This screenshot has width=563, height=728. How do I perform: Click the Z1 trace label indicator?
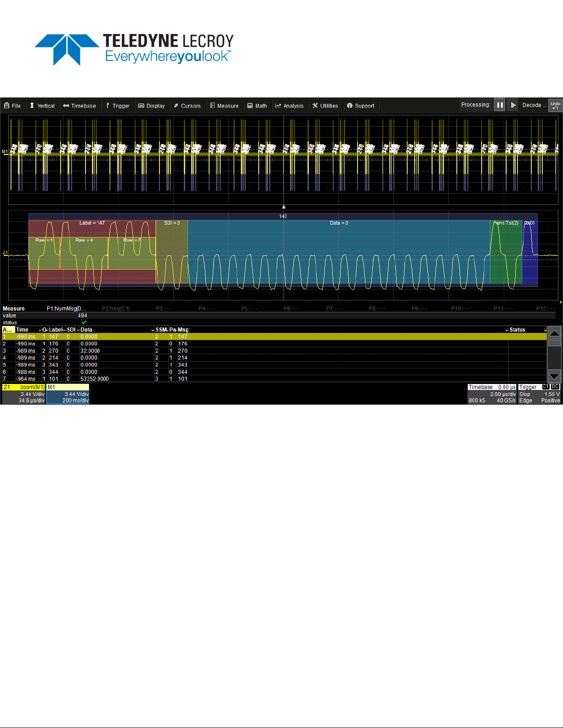(x=5, y=253)
